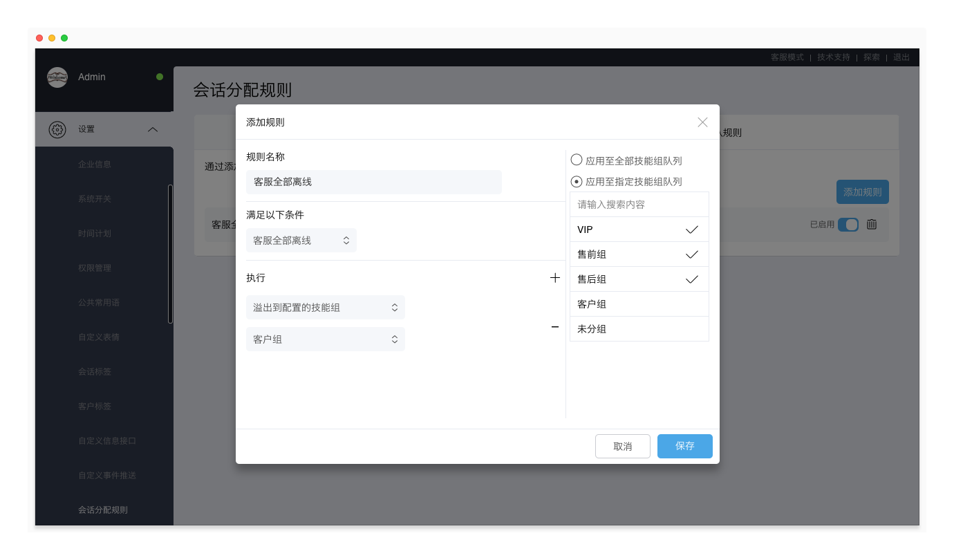954x560 pixels.
Task: Click the plus icon to add an action
Action: pyautogui.click(x=554, y=278)
